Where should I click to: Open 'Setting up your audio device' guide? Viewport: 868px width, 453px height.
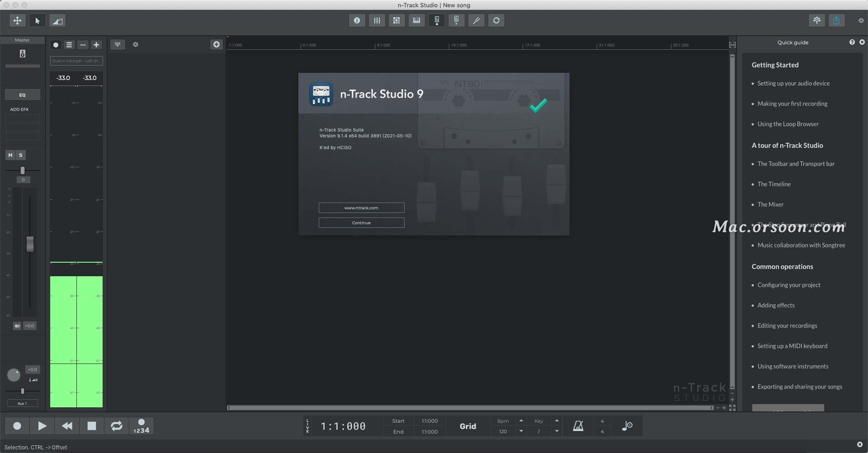[x=793, y=84]
